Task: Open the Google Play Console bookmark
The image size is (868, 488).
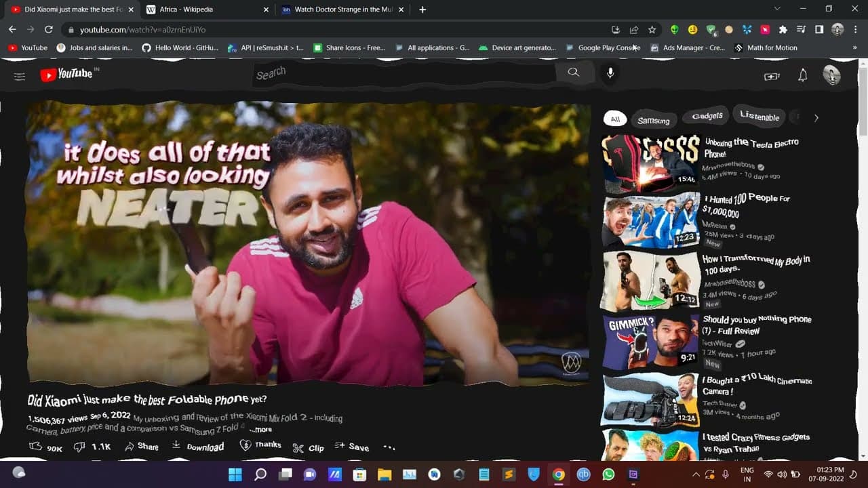Action: [603, 47]
